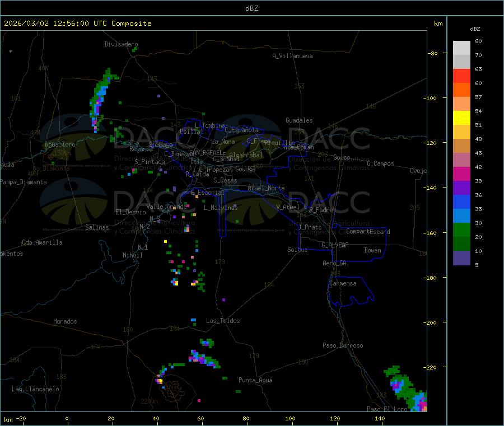504x426 pixels.
Task: Click the SAN_RAFAEL city label
Action: tap(206, 152)
